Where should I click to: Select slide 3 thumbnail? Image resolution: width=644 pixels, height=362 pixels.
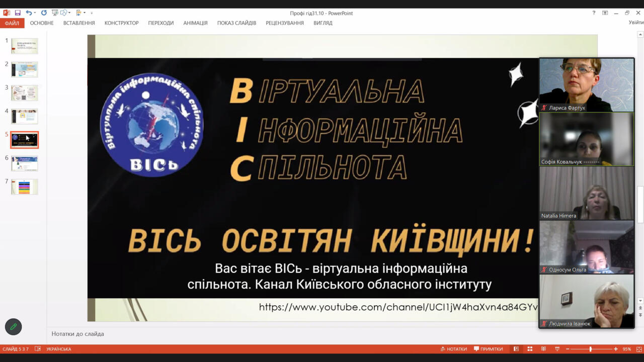pos(25,93)
